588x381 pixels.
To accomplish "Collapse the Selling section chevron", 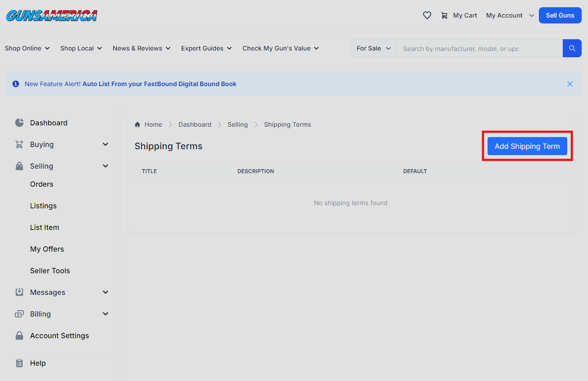I will [x=105, y=166].
